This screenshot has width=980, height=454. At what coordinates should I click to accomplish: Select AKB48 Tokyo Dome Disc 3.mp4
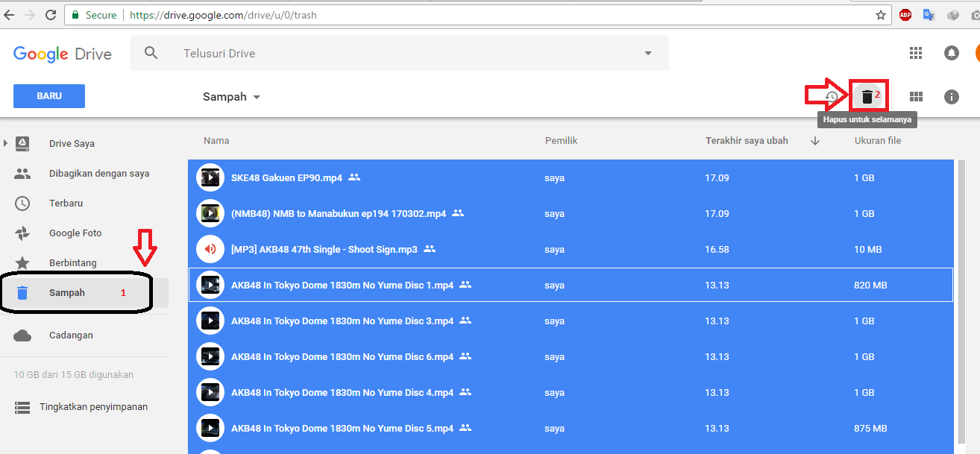click(x=571, y=321)
